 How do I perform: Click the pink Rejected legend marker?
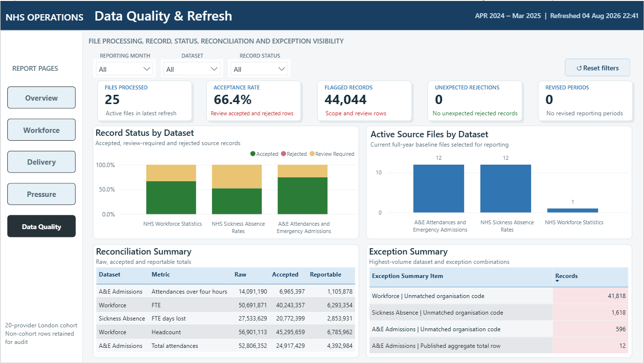(283, 154)
